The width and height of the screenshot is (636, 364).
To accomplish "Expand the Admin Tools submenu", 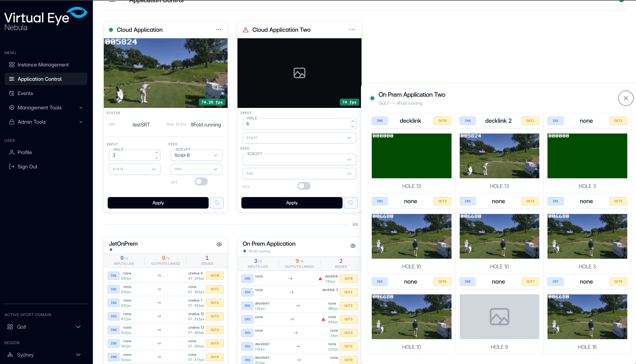I will pyautogui.click(x=46, y=122).
